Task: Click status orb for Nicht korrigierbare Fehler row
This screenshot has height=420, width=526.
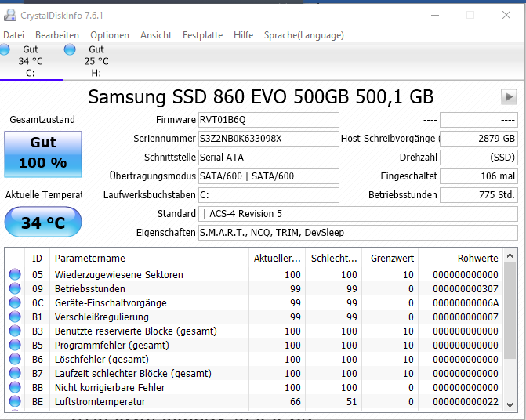Action: [15, 387]
